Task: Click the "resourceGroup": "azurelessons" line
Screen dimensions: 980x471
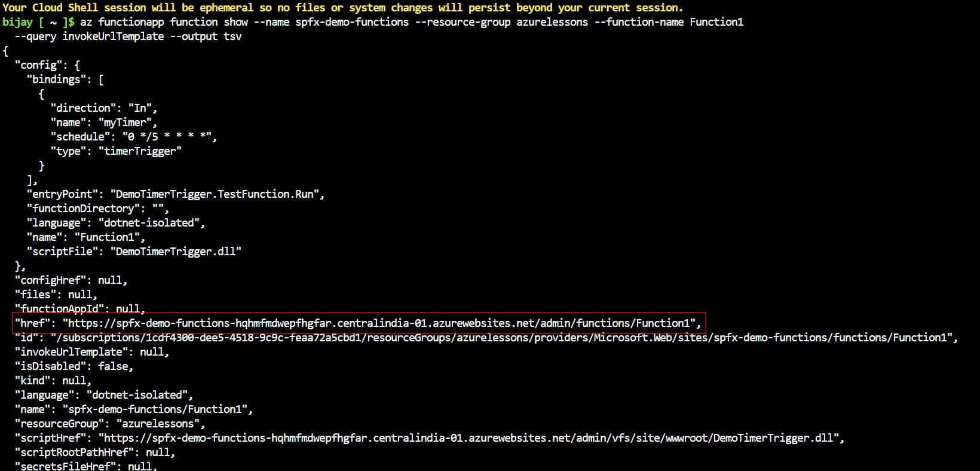Action: 110,424
